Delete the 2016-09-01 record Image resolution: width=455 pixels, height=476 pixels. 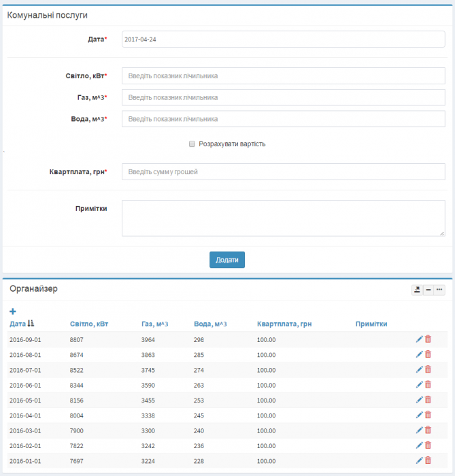click(x=428, y=339)
